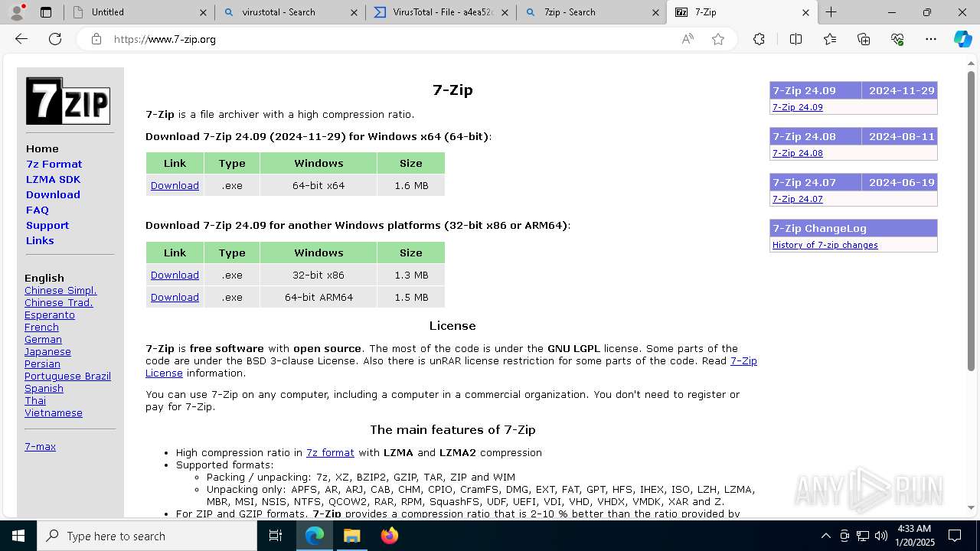Viewport: 980px width, 551px height.
Task: Switch language to French
Action: (x=41, y=327)
